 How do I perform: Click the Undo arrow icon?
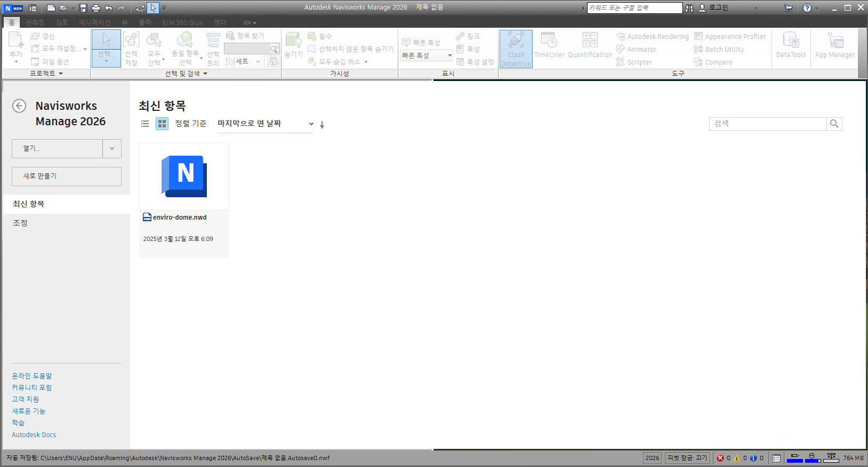click(x=109, y=8)
